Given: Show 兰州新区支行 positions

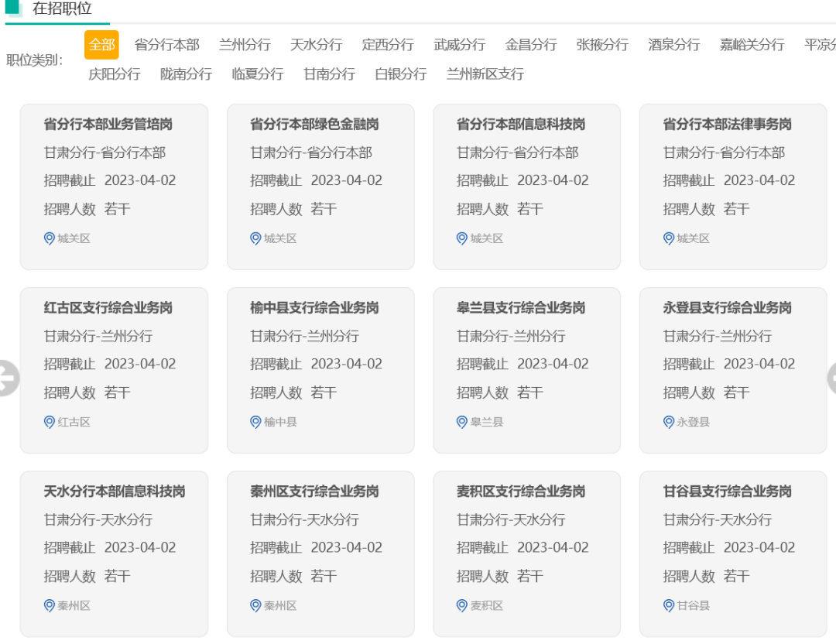Looking at the screenshot, I should point(485,74).
